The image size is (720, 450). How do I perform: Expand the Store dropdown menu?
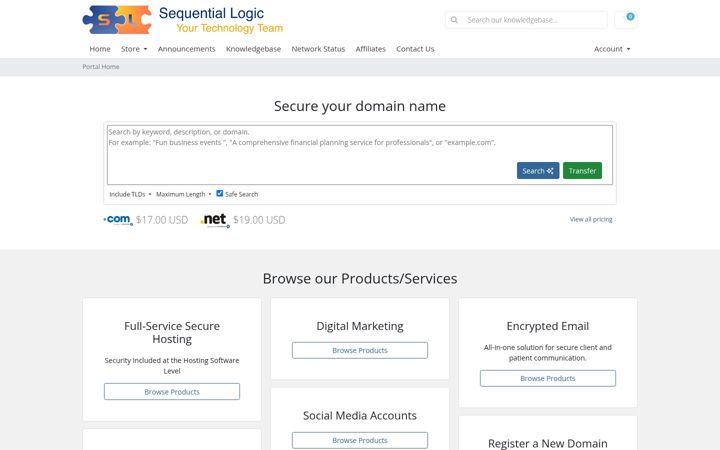pos(134,49)
